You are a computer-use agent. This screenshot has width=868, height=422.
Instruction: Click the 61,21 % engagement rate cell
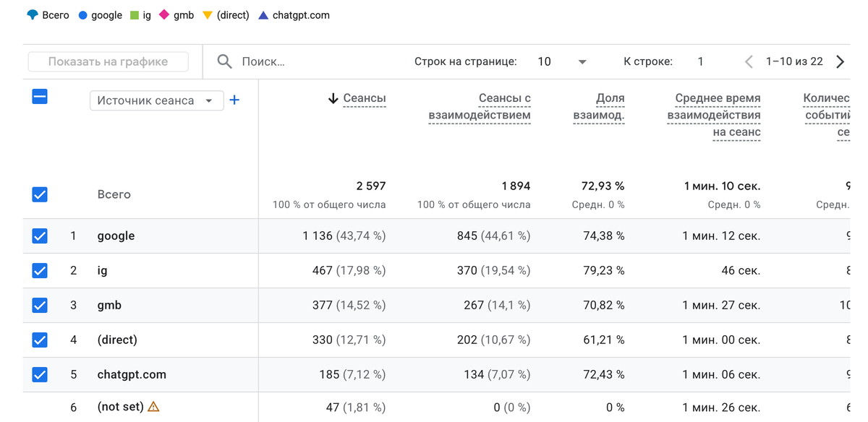click(604, 340)
